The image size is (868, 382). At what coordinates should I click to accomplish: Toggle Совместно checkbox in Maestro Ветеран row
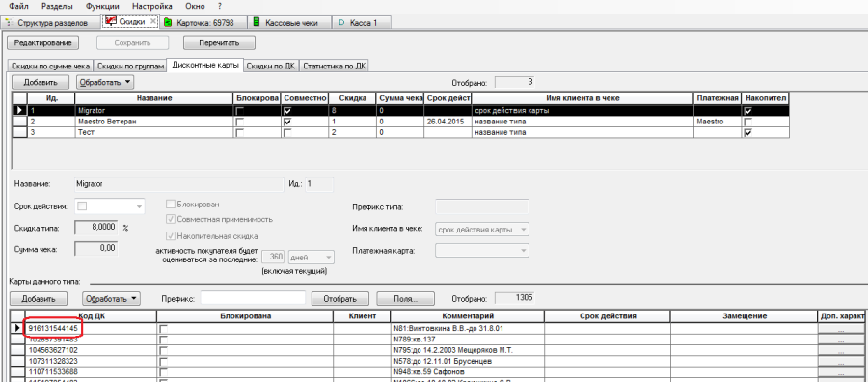tap(286, 122)
